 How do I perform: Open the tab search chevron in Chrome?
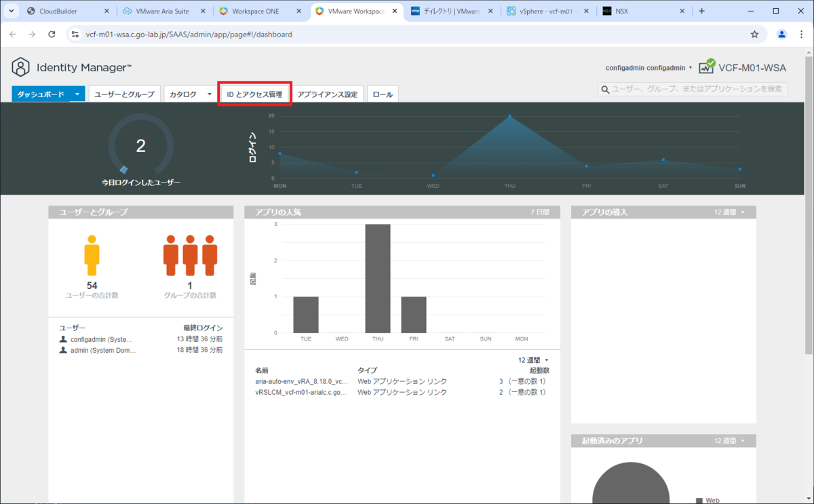pos(12,11)
